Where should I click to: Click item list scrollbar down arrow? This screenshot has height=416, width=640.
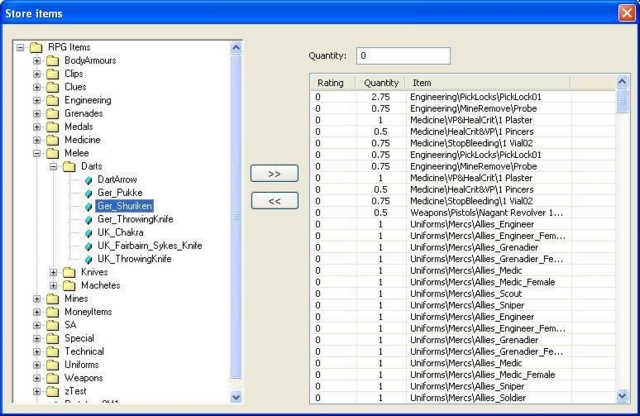tap(622, 396)
